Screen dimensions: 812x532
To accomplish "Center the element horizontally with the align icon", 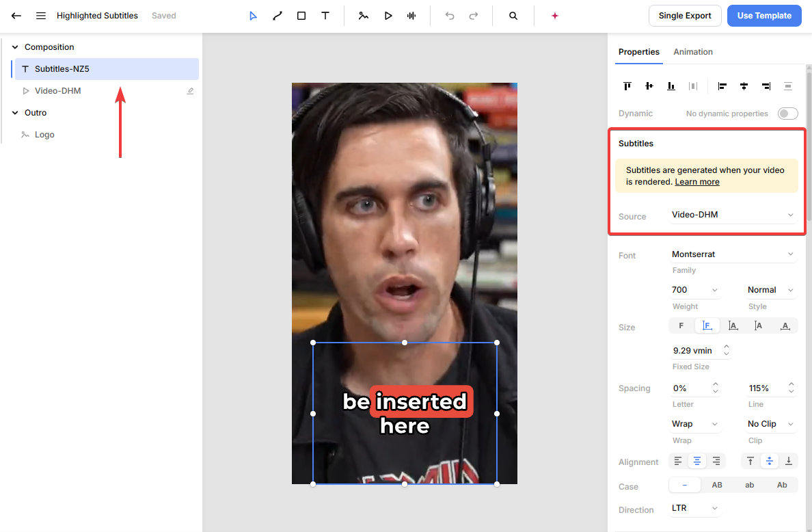I will click(744, 86).
